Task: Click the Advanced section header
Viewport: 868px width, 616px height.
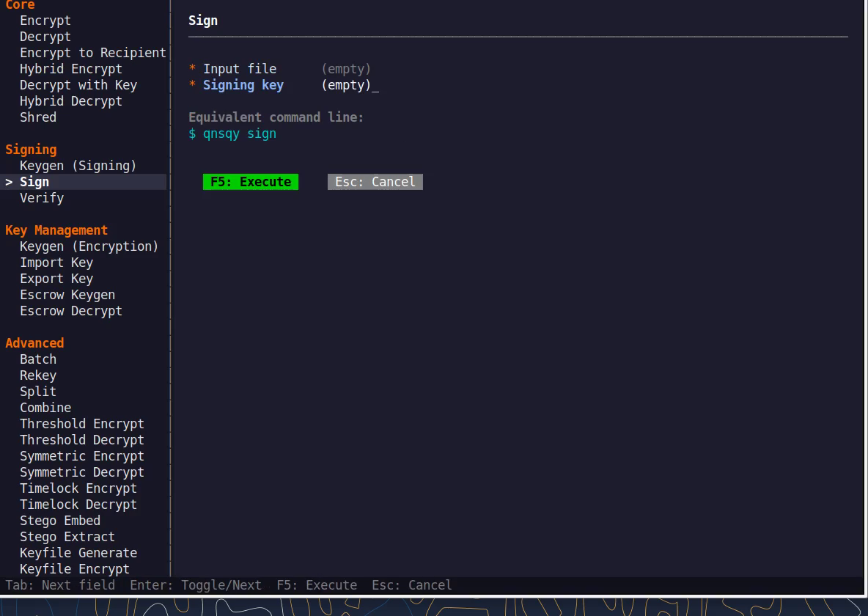Action: pos(35,343)
